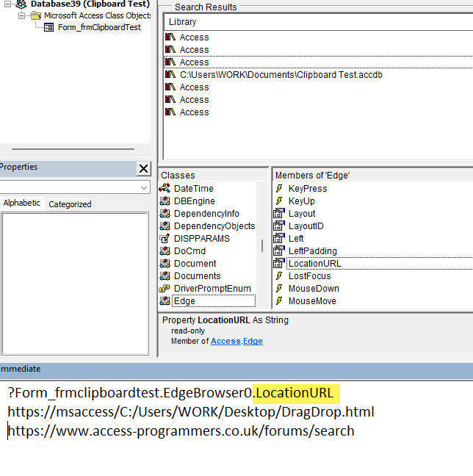Select the DriverPromptEnum enumeration
The image size is (473, 476).
(212, 289)
